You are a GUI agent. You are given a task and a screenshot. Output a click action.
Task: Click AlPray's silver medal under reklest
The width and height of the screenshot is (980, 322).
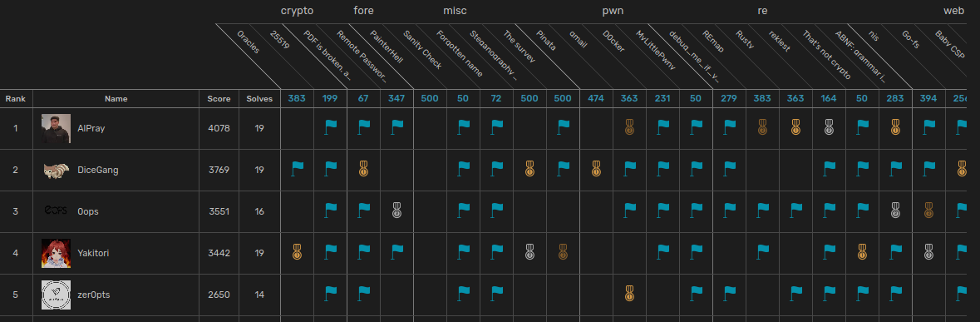click(x=828, y=127)
